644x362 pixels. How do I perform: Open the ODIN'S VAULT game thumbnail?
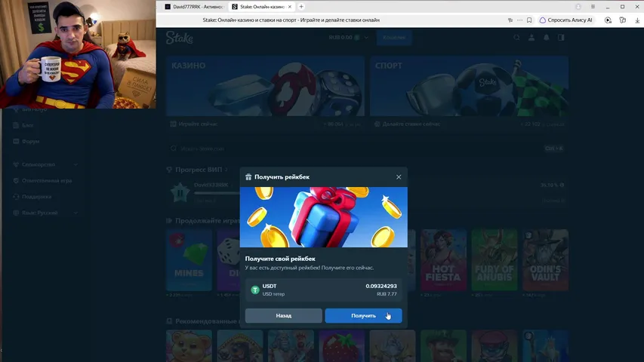click(545, 260)
